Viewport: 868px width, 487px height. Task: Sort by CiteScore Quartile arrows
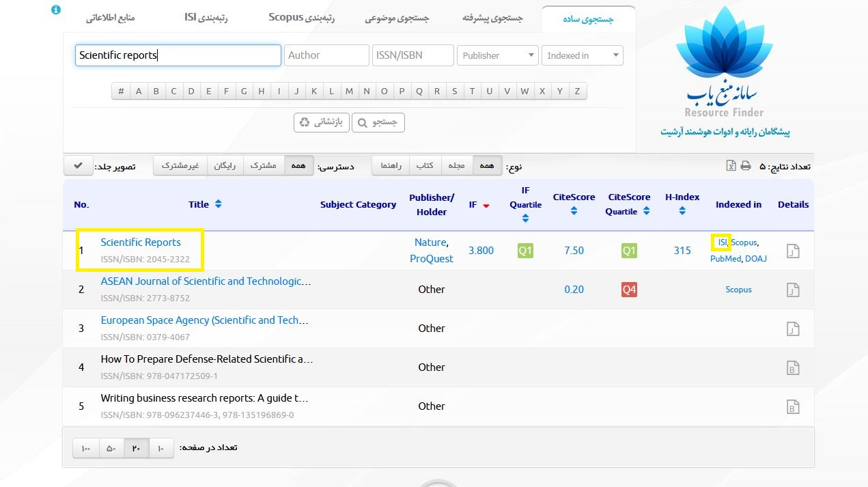(x=646, y=211)
